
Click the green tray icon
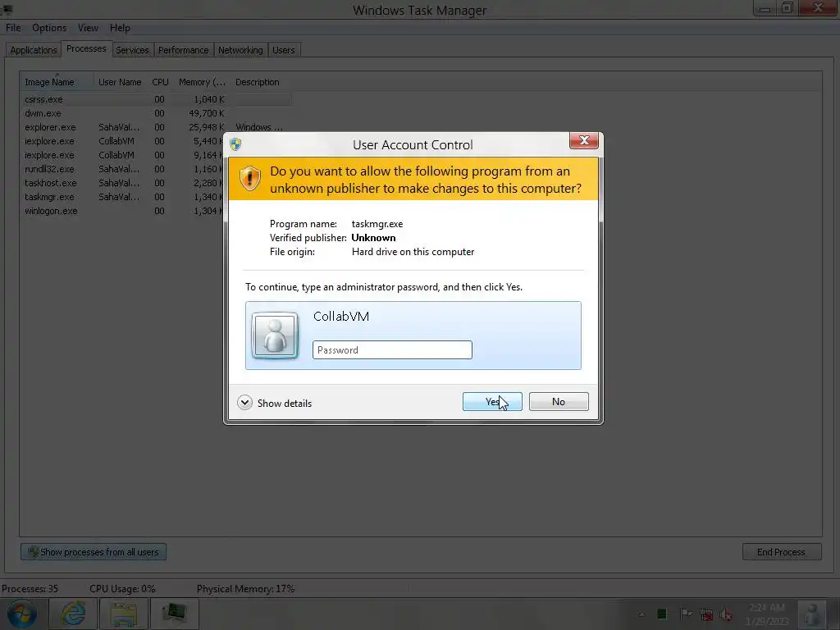(x=662, y=614)
